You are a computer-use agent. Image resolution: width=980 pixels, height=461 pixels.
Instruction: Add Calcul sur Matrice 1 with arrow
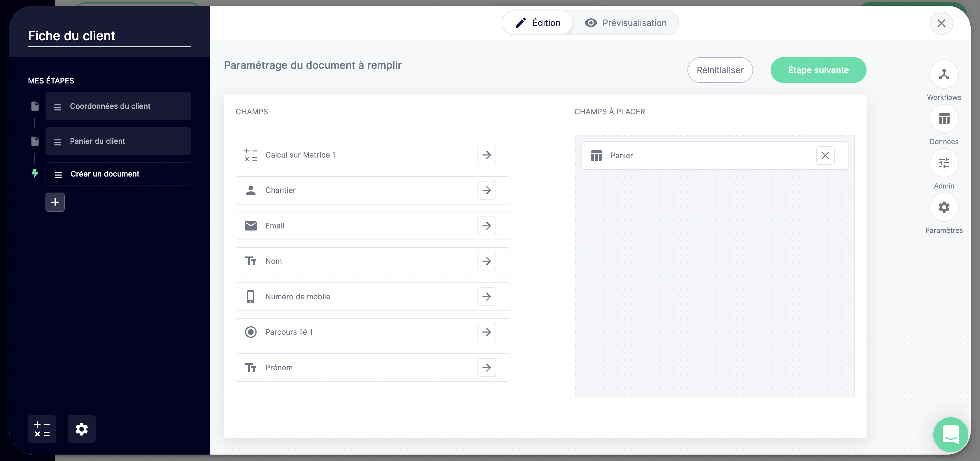(487, 155)
